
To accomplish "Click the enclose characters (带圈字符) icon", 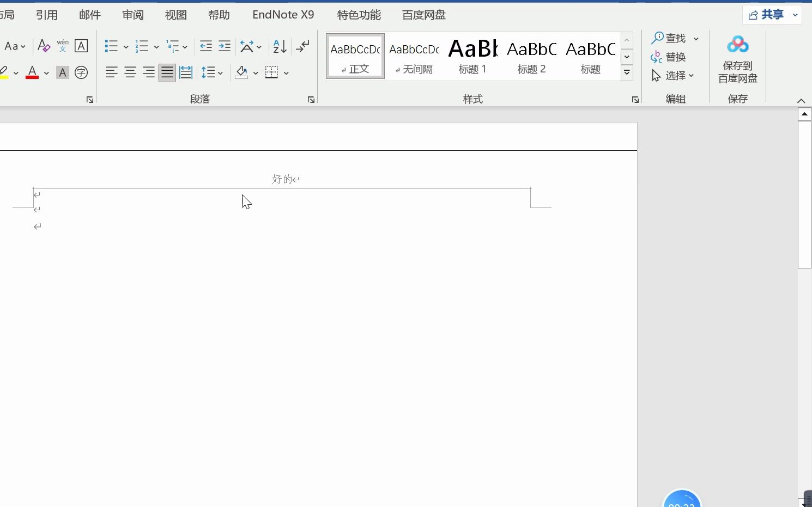I will pos(81,72).
